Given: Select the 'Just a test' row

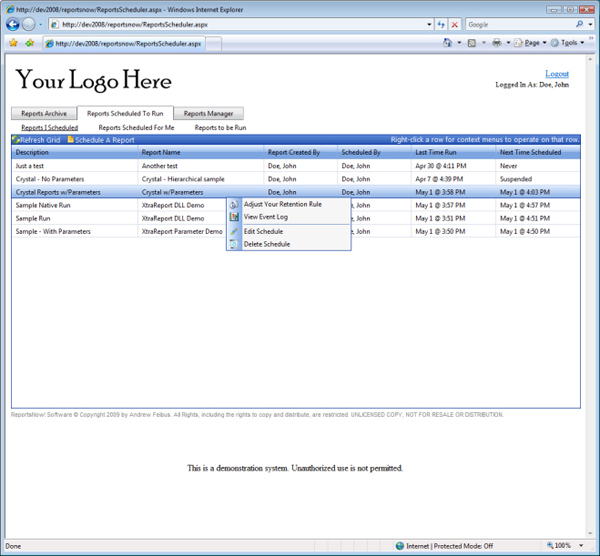Looking at the screenshot, I should coord(296,166).
